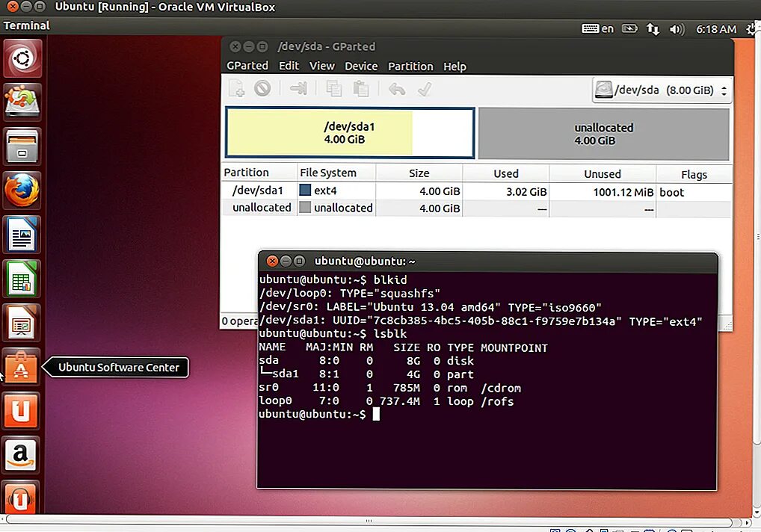
Task: Click the /dev/sda1 UUID line in blkid output
Action: pos(481,321)
